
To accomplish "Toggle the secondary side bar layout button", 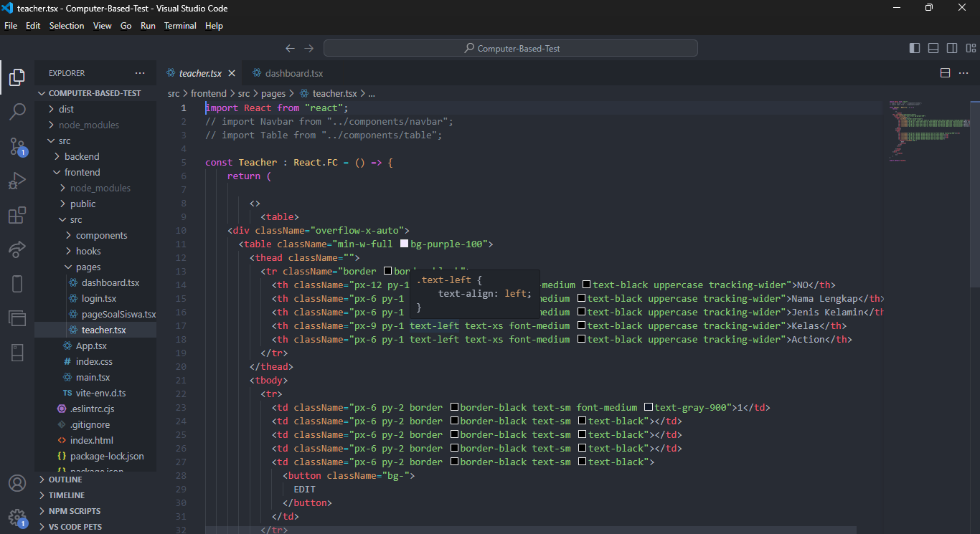I will 952,48.
